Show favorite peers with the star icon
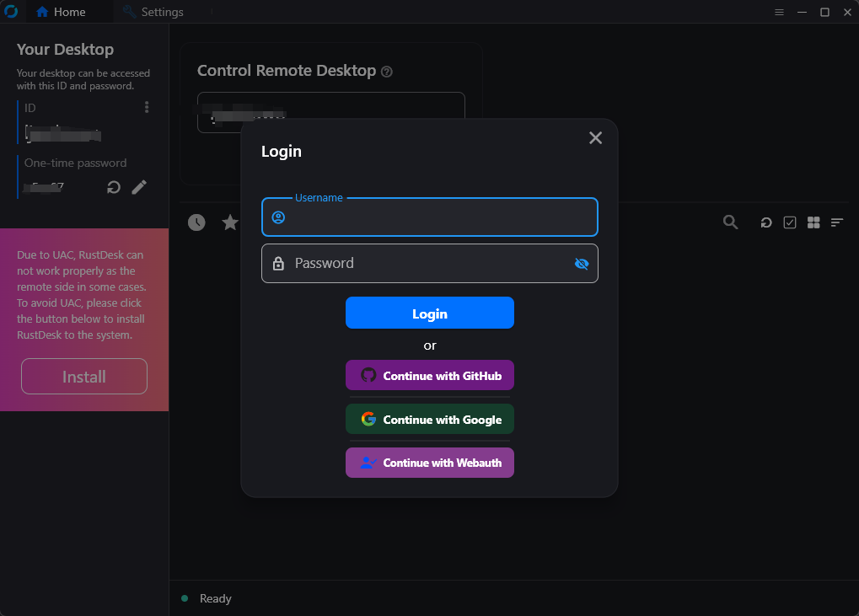Viewport: 859px width, 616px height. pyautogui.click(x=229, y=222)
